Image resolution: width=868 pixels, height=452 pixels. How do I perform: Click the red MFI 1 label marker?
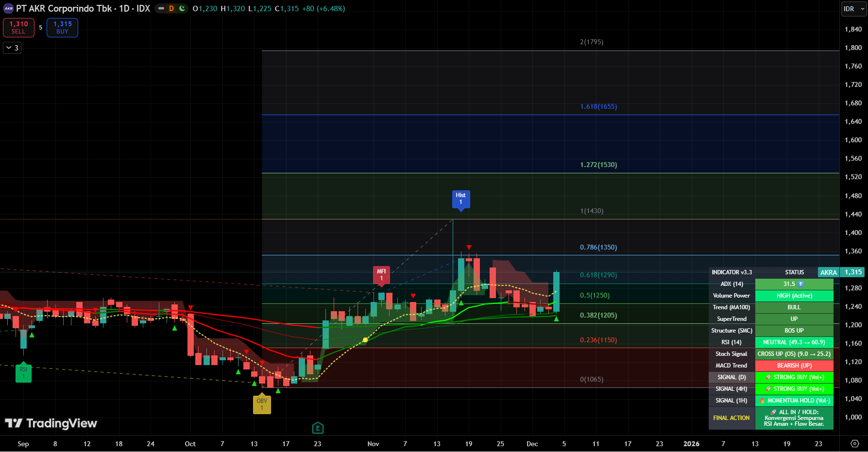click(x=381, y=275)
